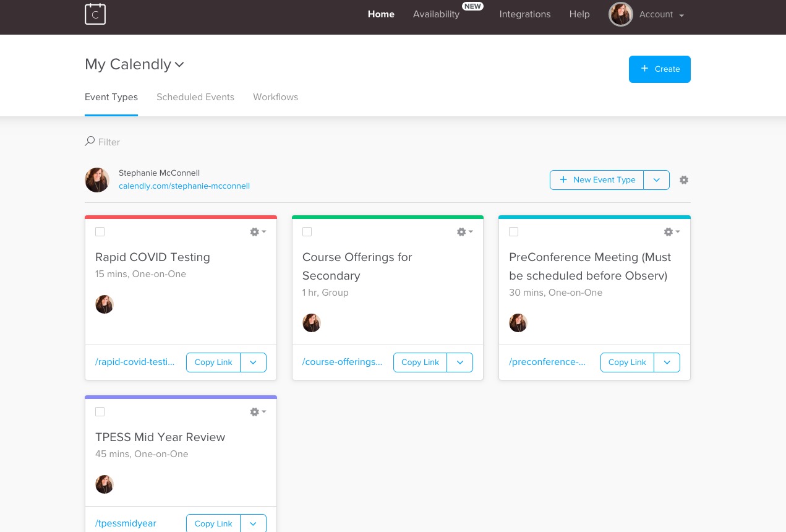786x532 pixels.
Task: Copy link for PreConference Meeting
Action: [x=627, y=363]
